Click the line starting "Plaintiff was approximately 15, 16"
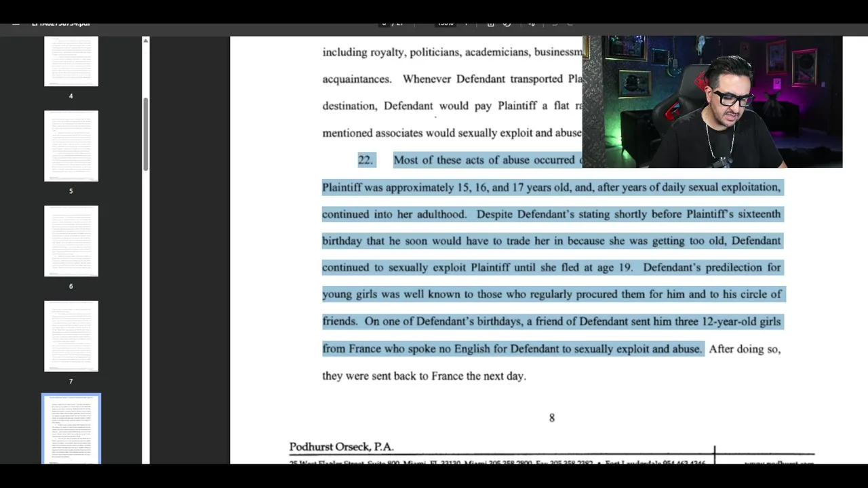This screenshot has width=868, height=488. tap(551, 187)
